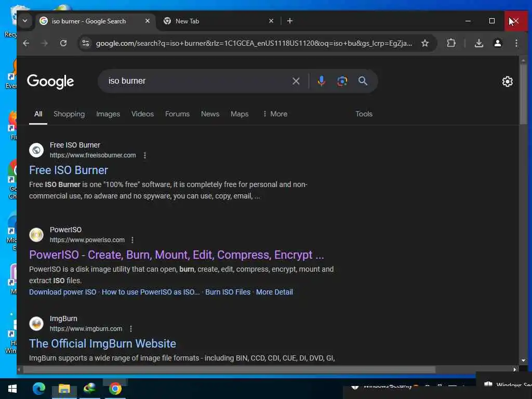
Task: Open the Chrome downloads icon
Action: pos(478,43)
